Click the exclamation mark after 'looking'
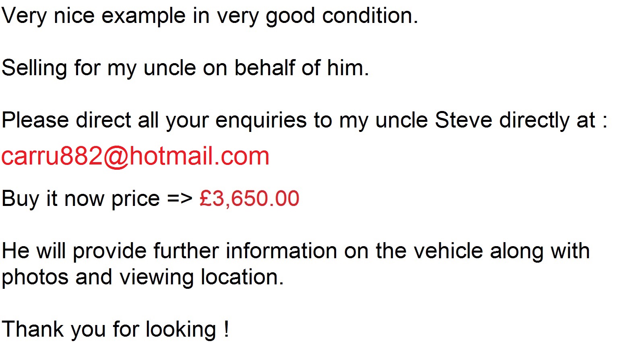 pos(227,329)
